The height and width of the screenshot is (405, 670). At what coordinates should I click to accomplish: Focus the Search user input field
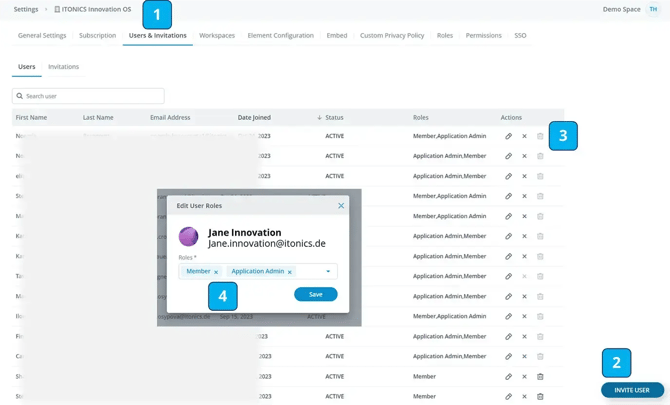(x=88, y=96)
